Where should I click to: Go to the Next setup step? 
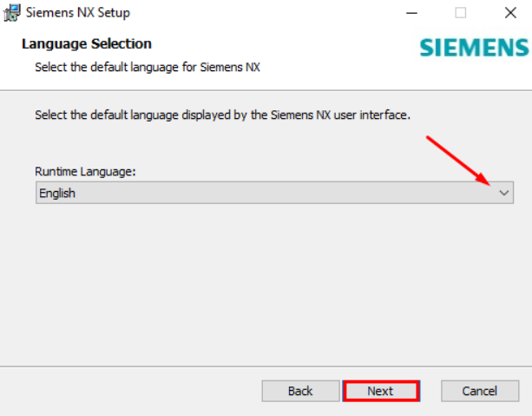click(381, 391)
